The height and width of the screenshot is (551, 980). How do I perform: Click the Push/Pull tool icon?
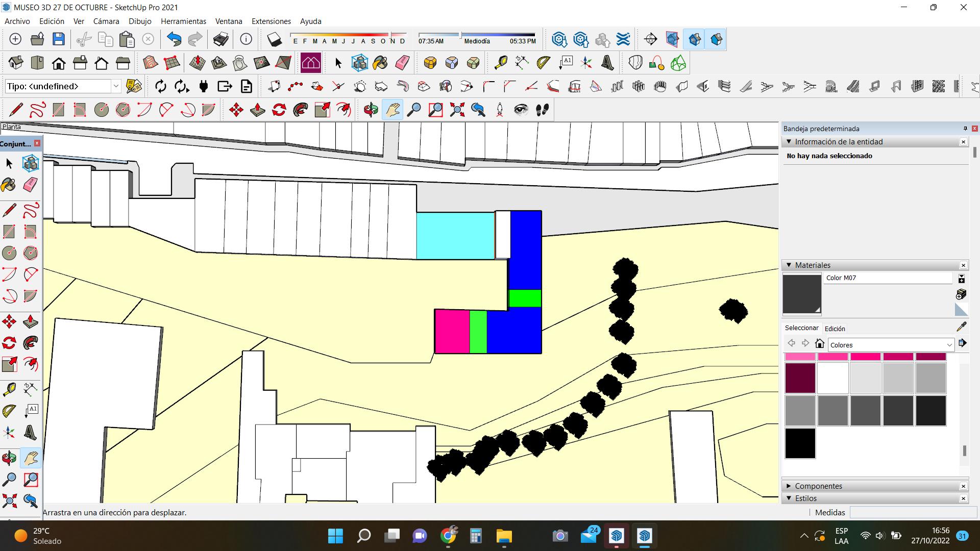[x=258, y=110]
